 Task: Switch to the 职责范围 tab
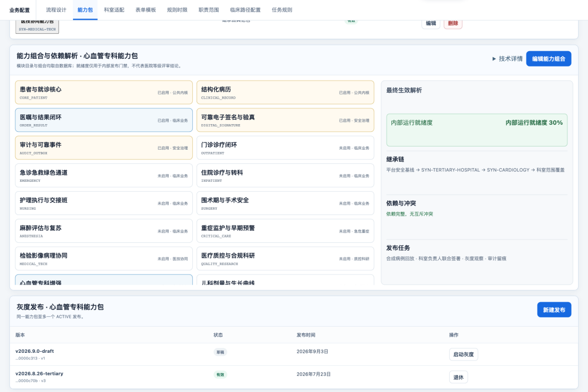pos(209,10)
